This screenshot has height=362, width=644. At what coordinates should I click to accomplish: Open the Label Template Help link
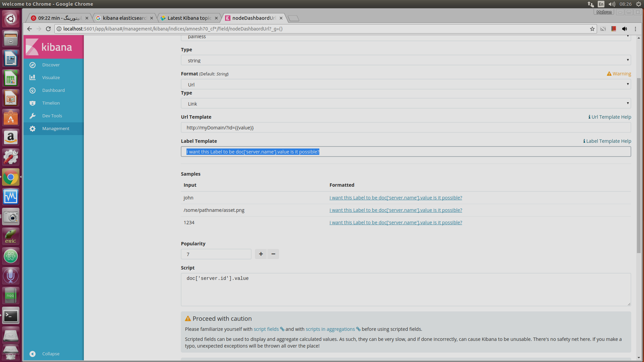(607, 141)
